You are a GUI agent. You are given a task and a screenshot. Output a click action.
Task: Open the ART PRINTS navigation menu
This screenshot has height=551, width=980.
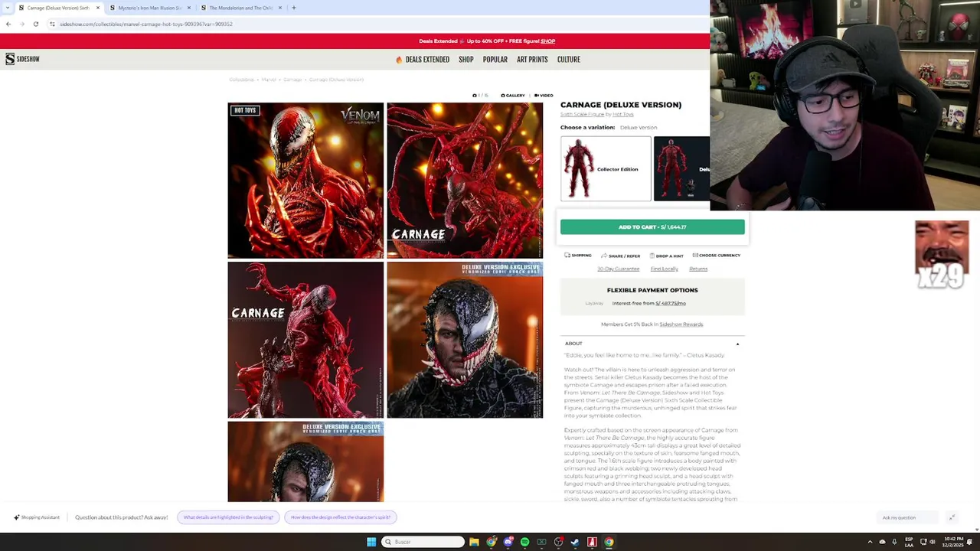532,60
